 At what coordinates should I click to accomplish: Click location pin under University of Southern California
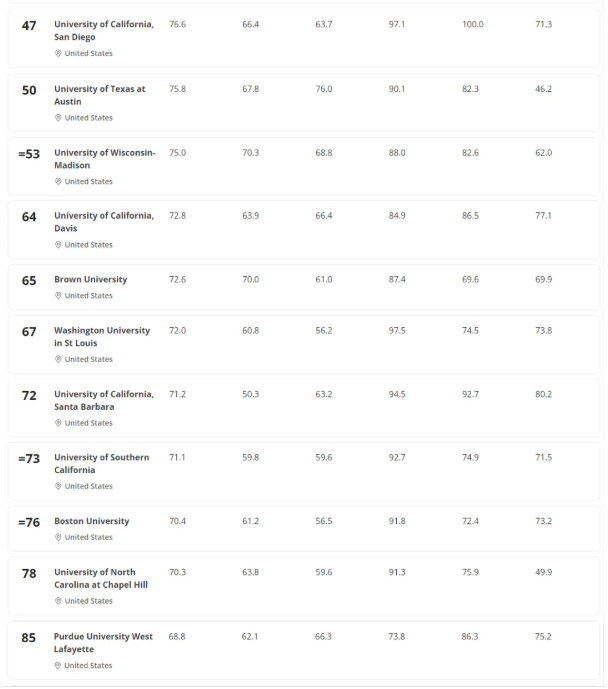pos(58,487)
